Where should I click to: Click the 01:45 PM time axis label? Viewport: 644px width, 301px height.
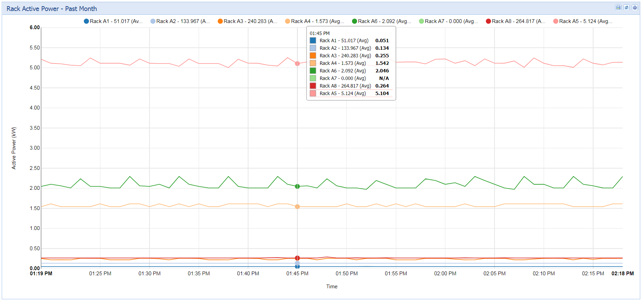point(297,274)
